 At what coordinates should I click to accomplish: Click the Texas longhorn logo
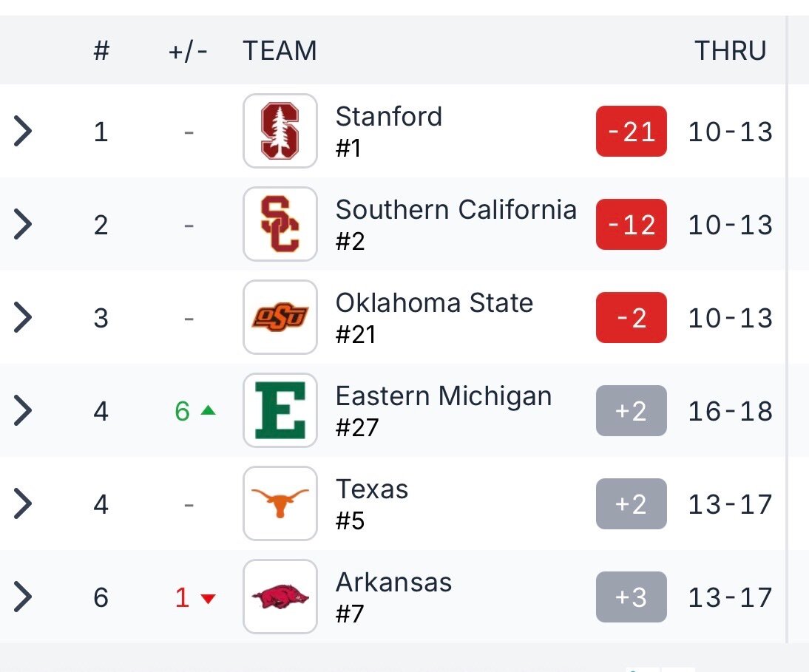point(280,503)
